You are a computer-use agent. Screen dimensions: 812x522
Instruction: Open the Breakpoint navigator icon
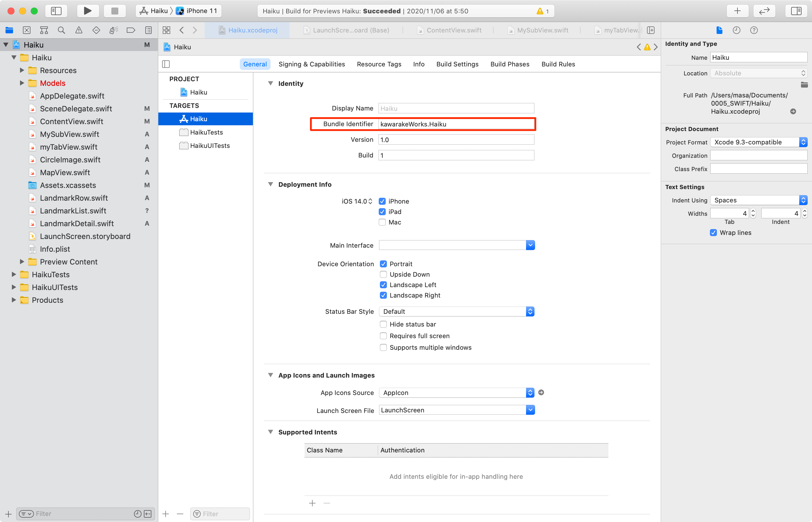pos(130,30)
